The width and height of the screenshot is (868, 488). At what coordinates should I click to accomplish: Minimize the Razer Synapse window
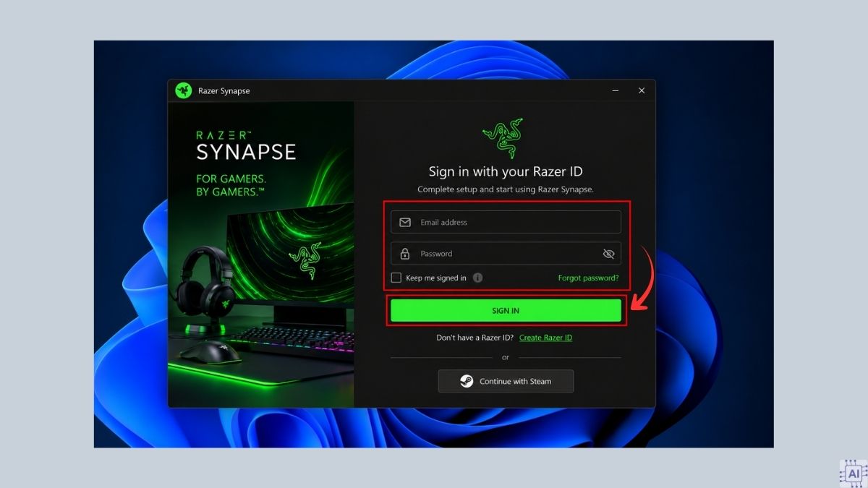coord(616,90)
